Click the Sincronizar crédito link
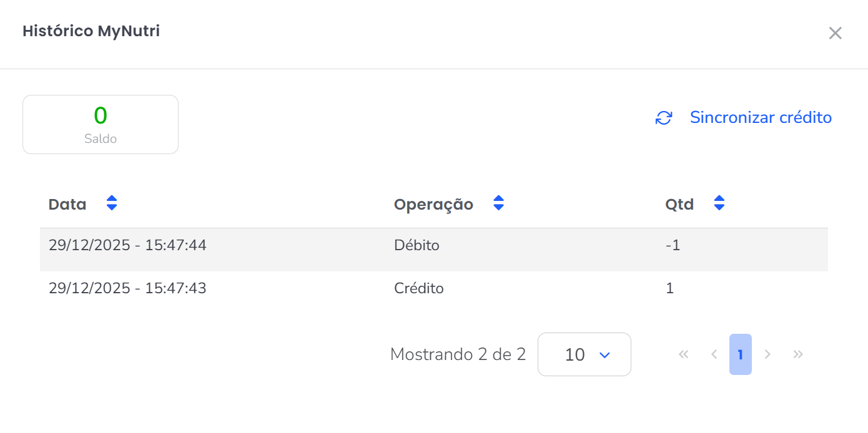This screenshot has height=433, width=868. [x=761, y=117]
